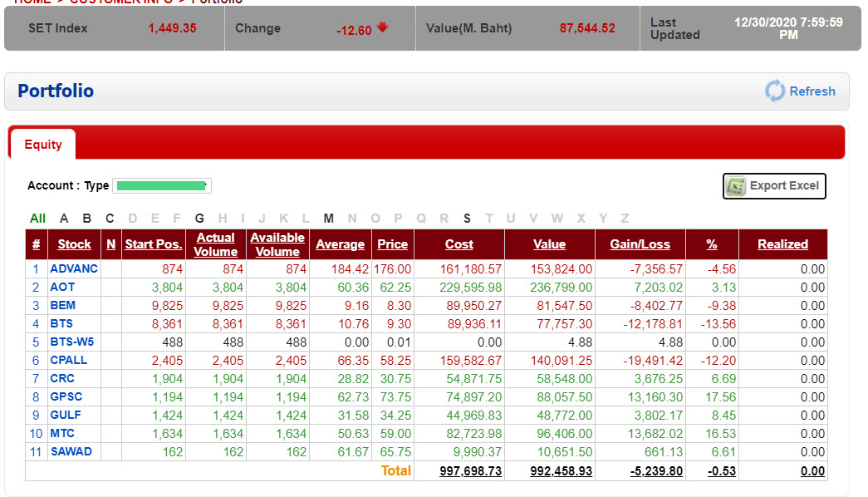Open the MTC stock link
This screenshot has width=868, height=497.
click(x=62, y=433)
